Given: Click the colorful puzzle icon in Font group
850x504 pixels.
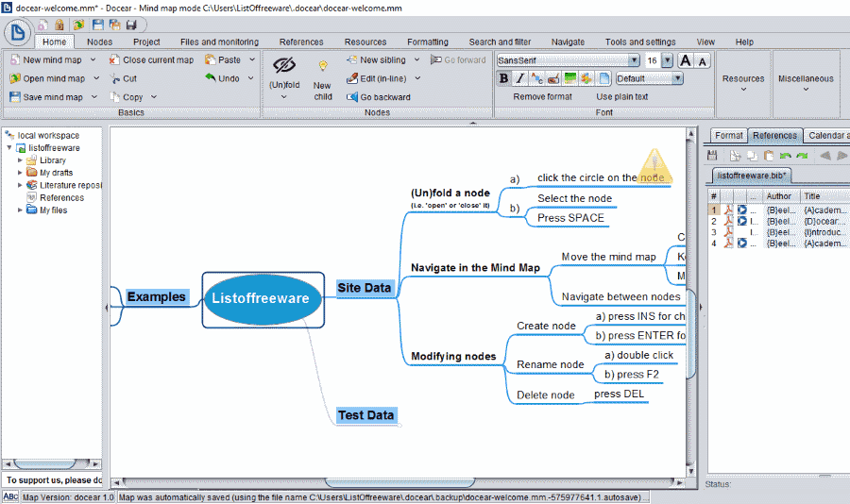Looking at the screenshot, I should pos(586,78).
